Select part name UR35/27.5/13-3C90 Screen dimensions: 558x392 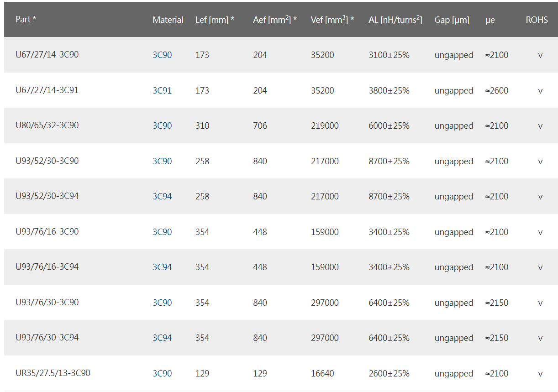(53, 373)
